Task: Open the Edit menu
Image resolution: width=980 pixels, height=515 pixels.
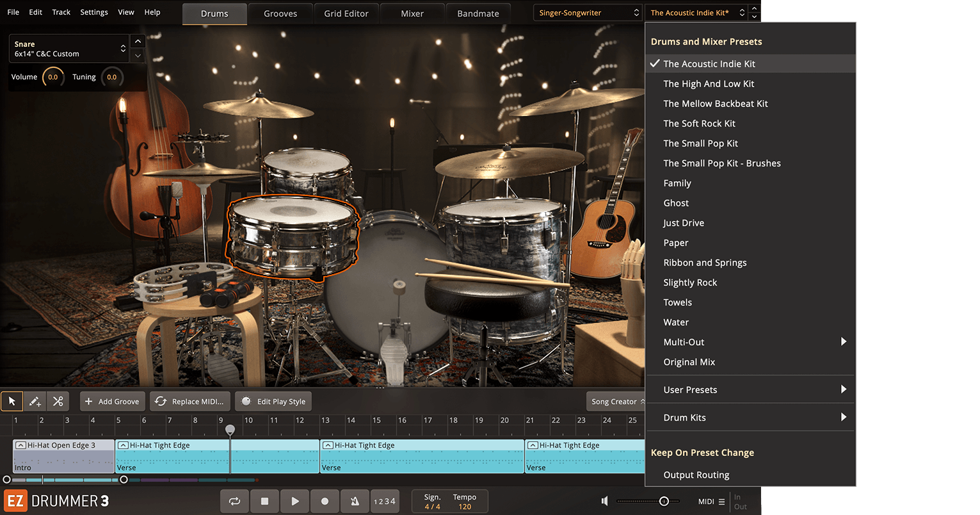Action: pos(36,12)
